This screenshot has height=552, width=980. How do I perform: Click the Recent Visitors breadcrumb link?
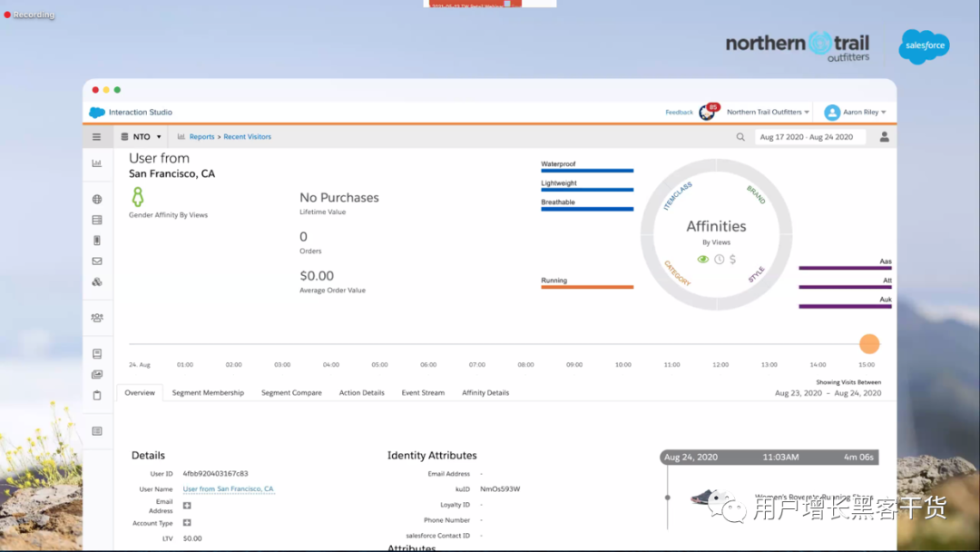248,137
